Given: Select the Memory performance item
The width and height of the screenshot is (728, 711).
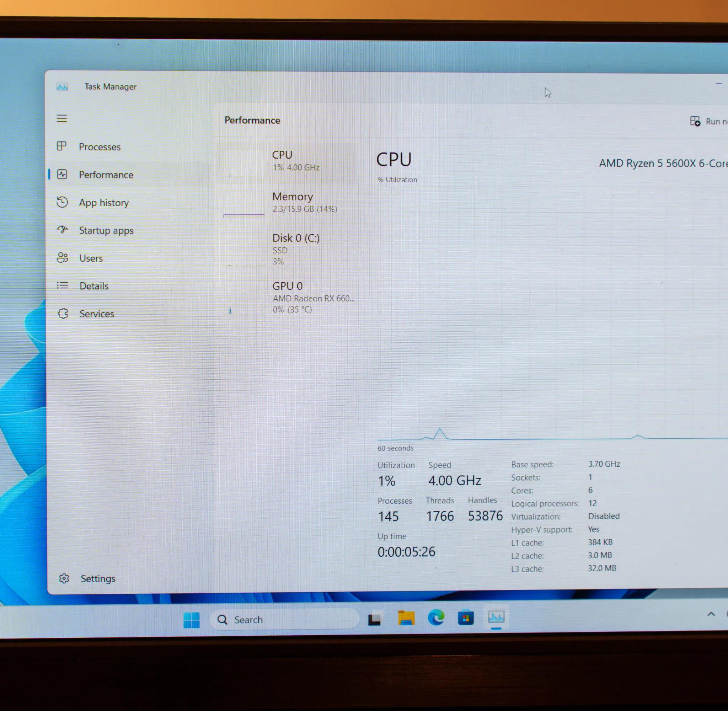Looking at the screenshot, I should (x=287, y=203).
